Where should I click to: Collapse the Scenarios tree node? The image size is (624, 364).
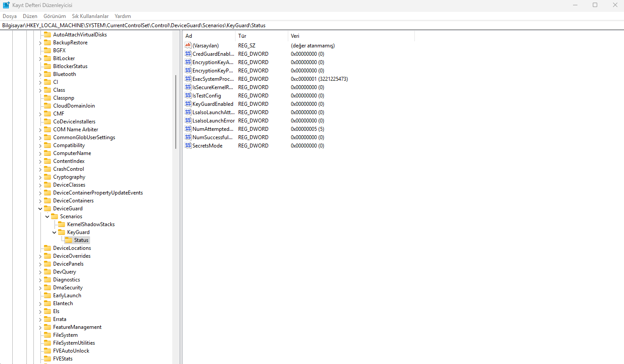(47, 216)
